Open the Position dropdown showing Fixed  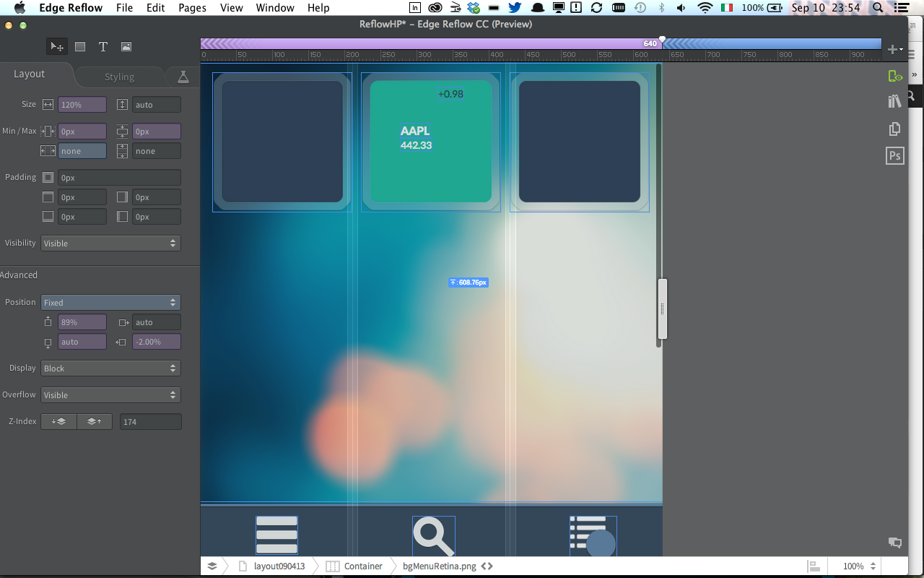pos(110,303)
